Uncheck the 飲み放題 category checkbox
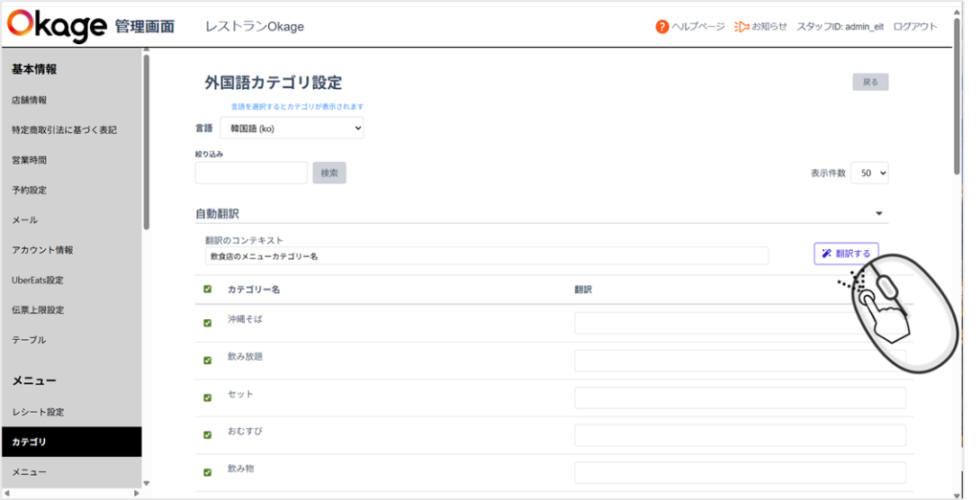 (208, 360)
